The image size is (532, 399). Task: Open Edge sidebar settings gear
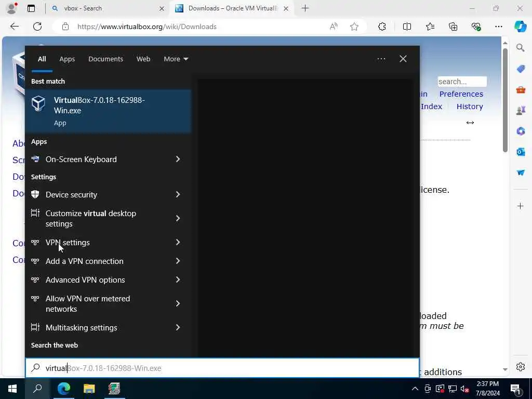[521, 367]
